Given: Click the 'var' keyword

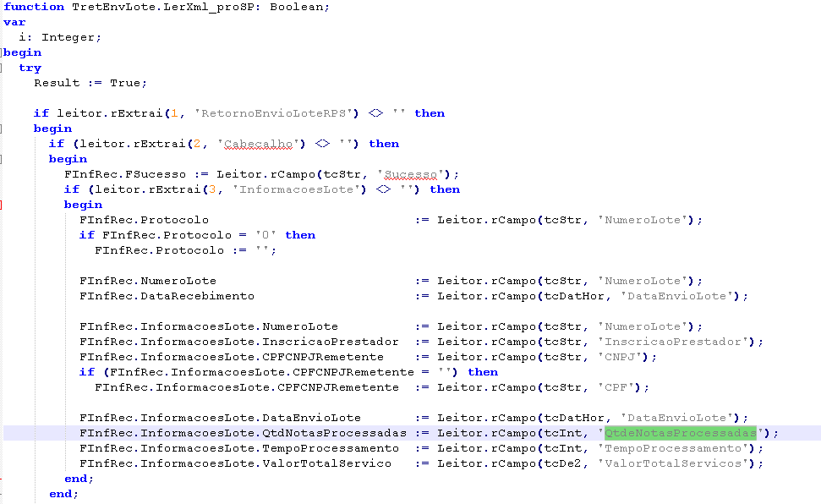Looking at the screenshot, I should pos(14,23).
